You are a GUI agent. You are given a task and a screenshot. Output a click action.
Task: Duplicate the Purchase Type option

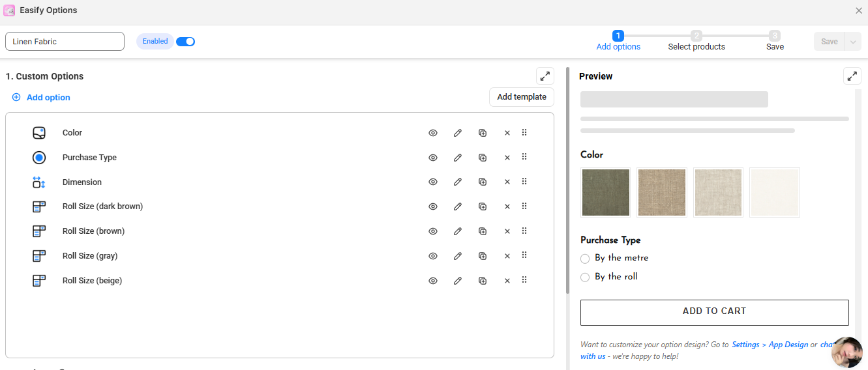483,158
